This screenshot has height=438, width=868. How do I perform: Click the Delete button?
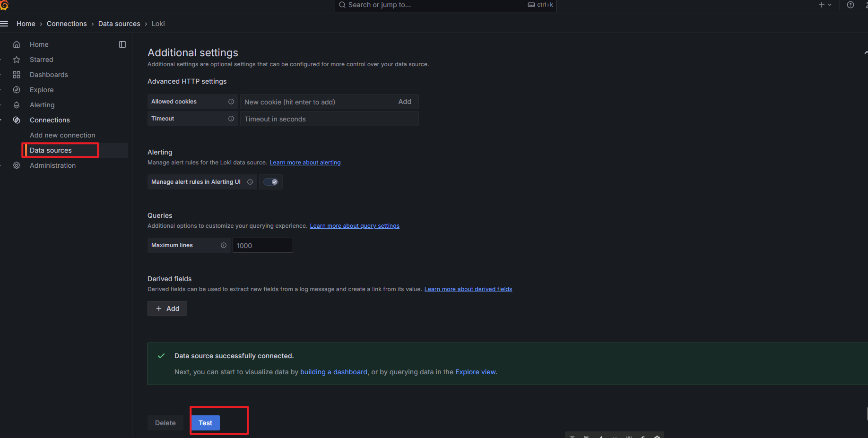[165, 423]
